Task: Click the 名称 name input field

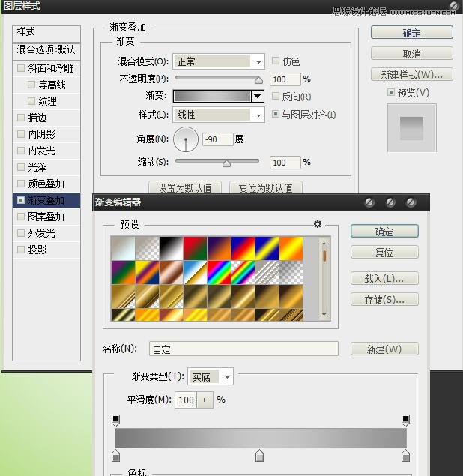Action: pyautogui.click(x=243, y=349)
